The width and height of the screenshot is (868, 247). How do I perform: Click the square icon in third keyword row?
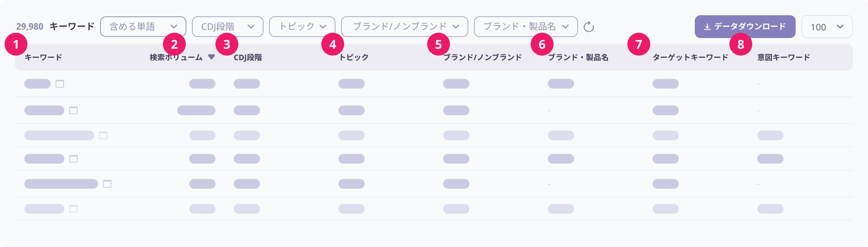[103, 135]
